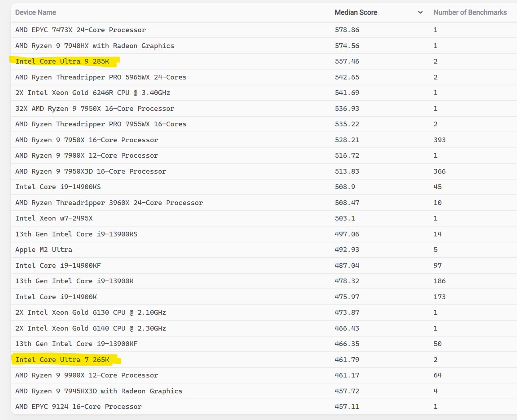This screenshot has width=517, height=420.
Task: Select 2X Intel Xeon Gold 6246R row
Action: 93,93
